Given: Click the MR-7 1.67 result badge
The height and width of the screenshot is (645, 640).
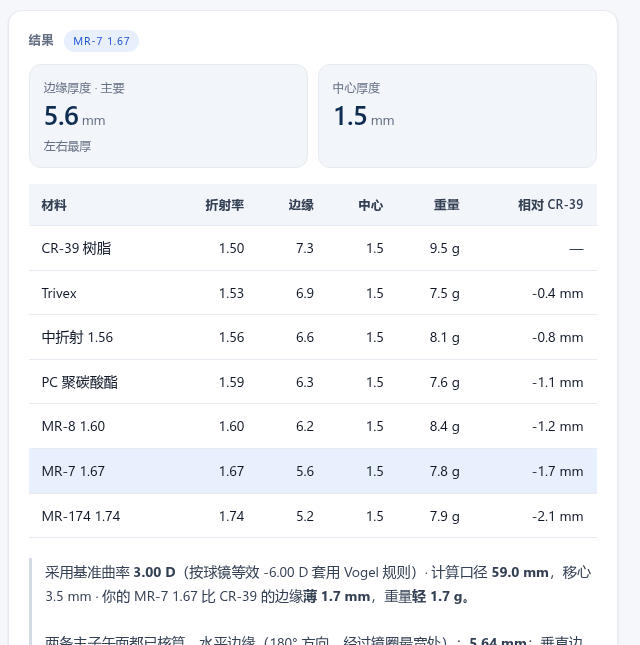Looking at the screenshot, I should [x=101, y=41].
